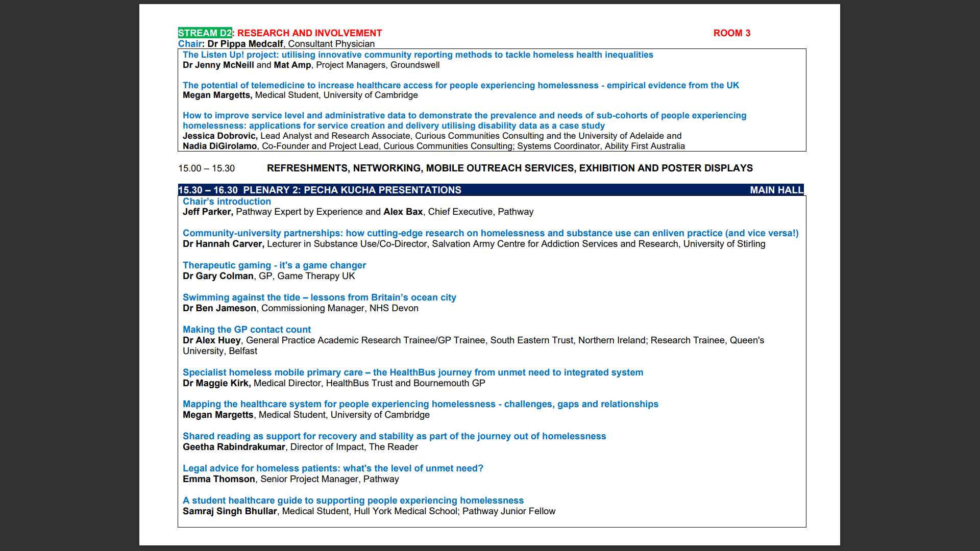This screenshot has width=980, height=551.
Task: Click speaker name 'Jessica Dobrovic'
Action: tap(220, 136)
